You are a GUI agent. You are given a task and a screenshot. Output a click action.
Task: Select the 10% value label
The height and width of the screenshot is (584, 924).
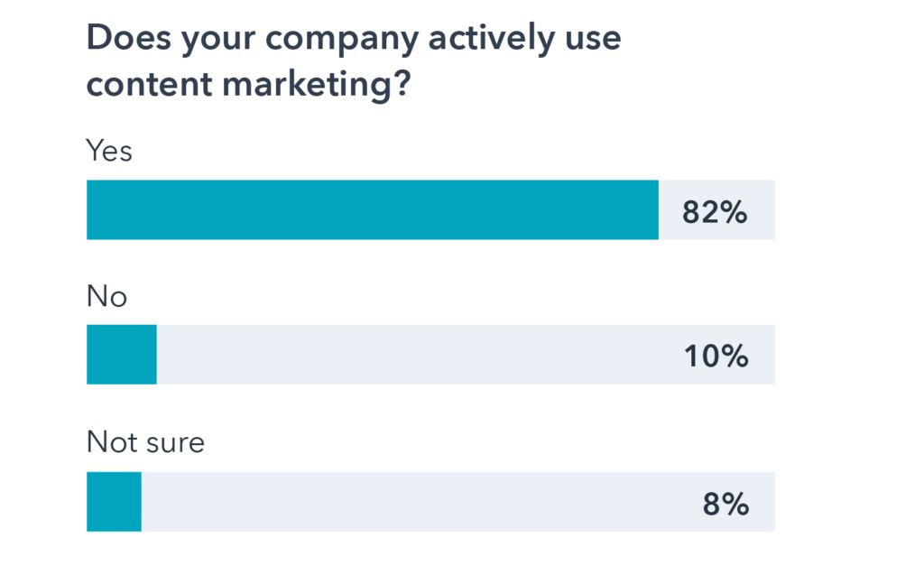716,357
